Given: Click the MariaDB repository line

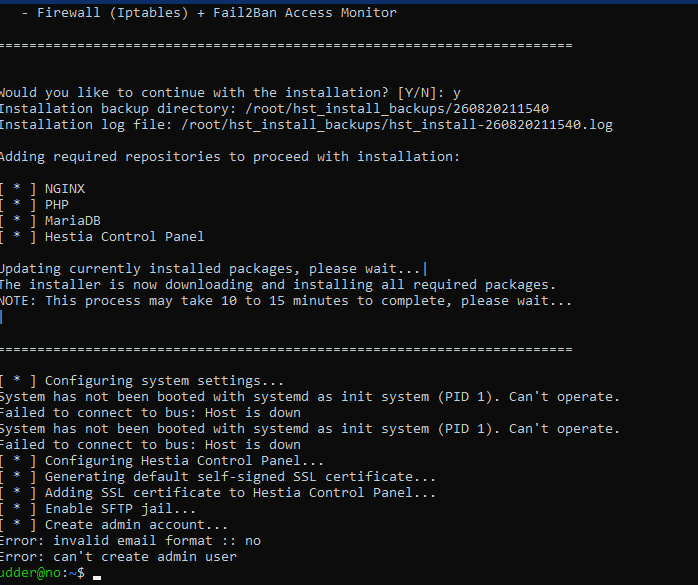Looking at the screenshot, I should coord(72,220).
